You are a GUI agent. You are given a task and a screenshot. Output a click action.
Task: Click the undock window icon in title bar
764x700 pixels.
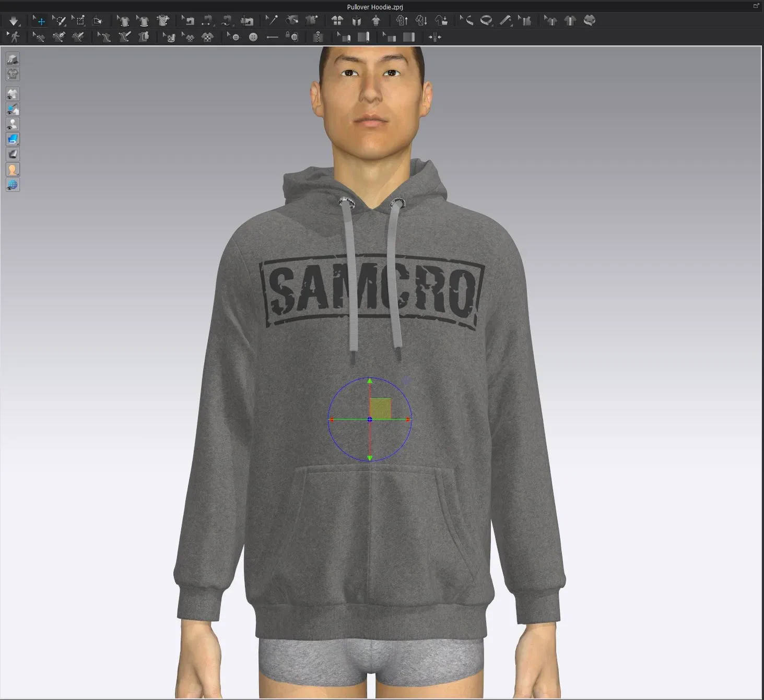[756, 6]
